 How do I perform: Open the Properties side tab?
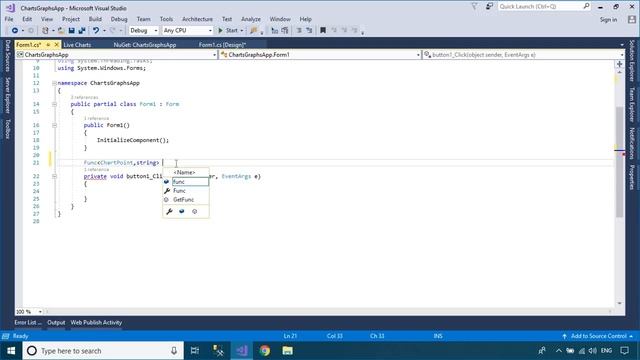(x=632, y=177)
